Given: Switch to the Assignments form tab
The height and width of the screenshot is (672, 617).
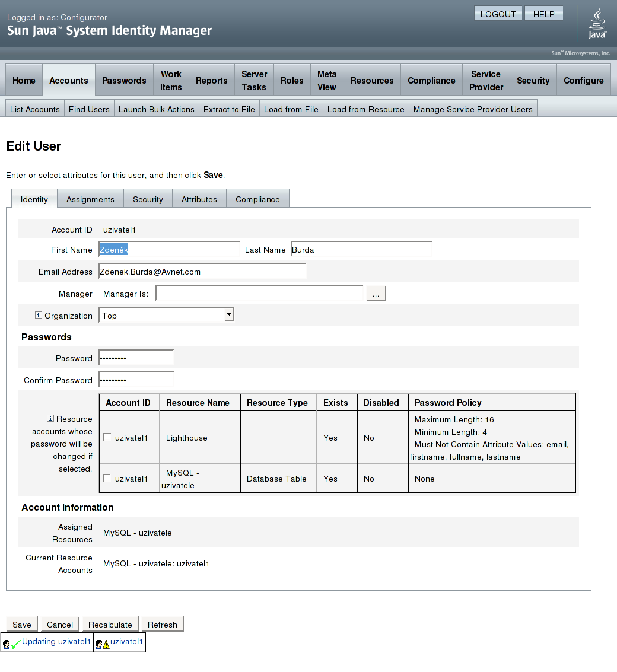Looking at the screenshot, I should coord(90,199).
